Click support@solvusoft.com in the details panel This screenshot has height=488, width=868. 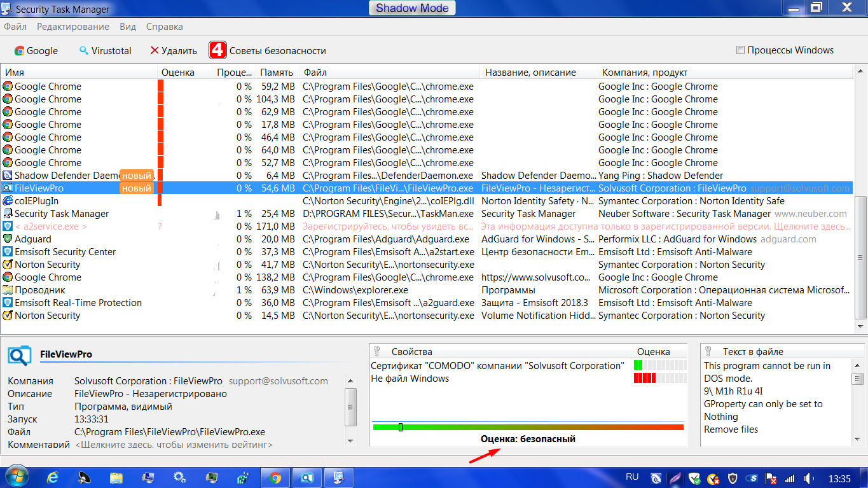279,381
